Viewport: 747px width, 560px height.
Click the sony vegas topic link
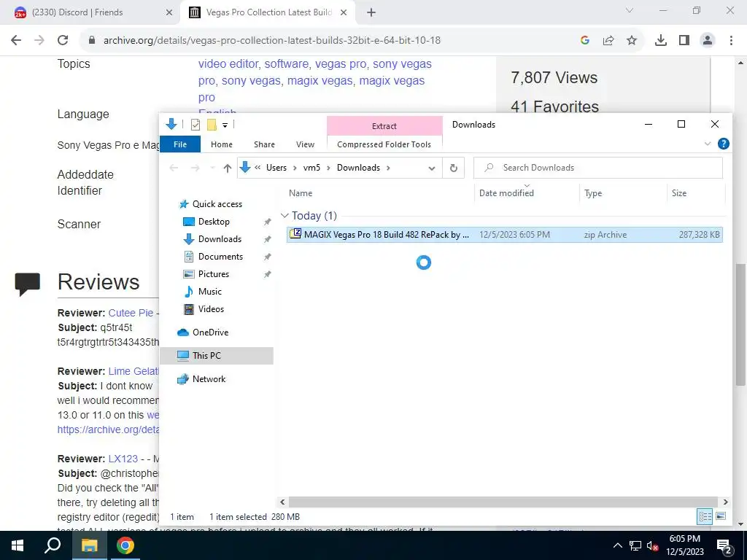click(x=251, y=80)
